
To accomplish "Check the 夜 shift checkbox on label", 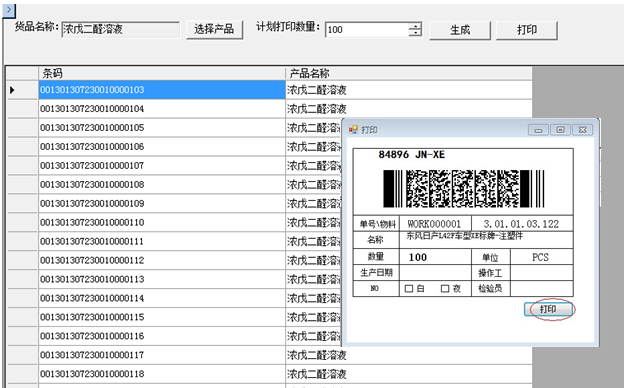I will (445, 289).
